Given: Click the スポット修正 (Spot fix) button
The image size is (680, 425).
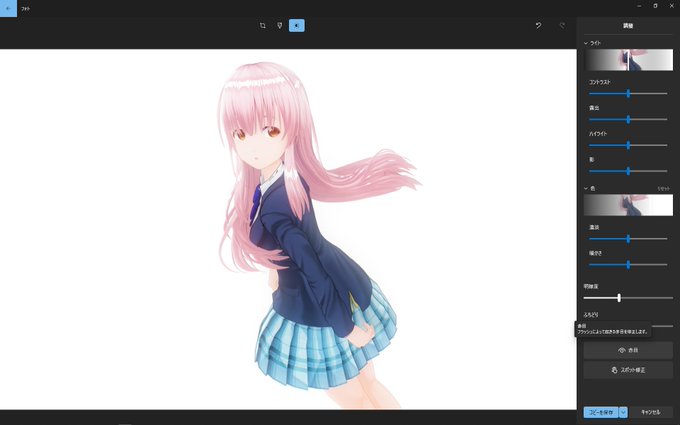Looking at the screenshot, I should tap(628, 370).
